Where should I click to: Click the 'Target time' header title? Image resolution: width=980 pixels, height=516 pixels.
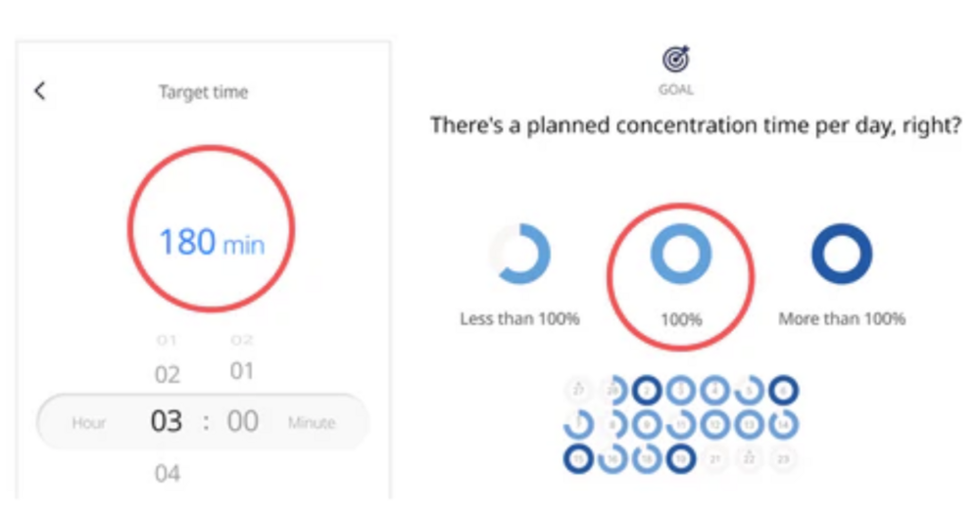[203, 92]
